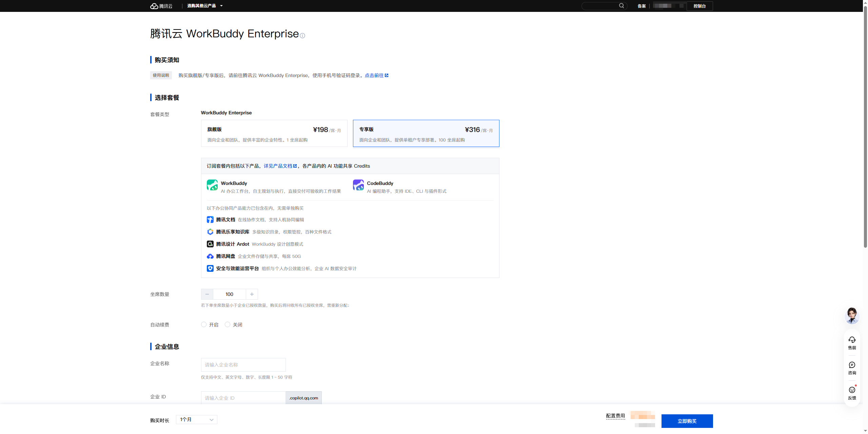Focus the 企业 ID input field
The image size is (868, 434).
[243, 398]
